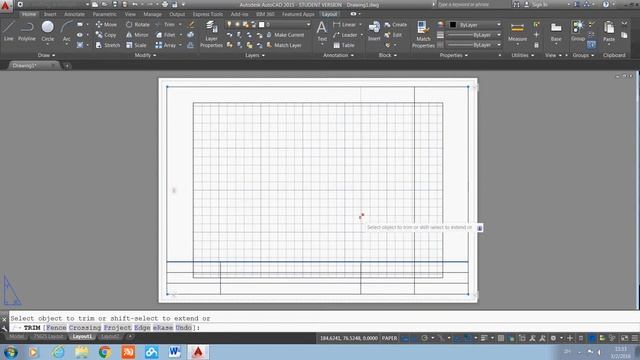Open Layer Properties manager
This screenshot has height=360, width=640.
(211, 35)
